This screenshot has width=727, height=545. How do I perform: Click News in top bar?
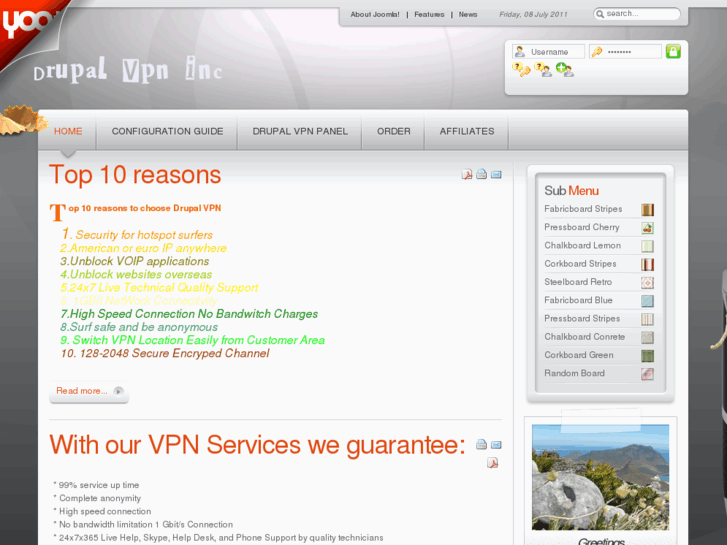pyautogui.click(x=468, y=14)
